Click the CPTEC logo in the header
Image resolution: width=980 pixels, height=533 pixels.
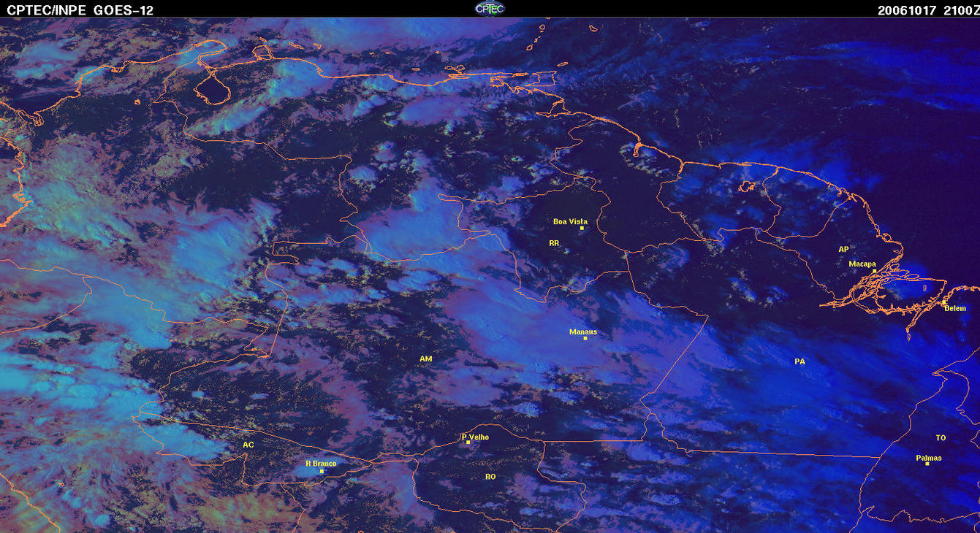(490, 8)
